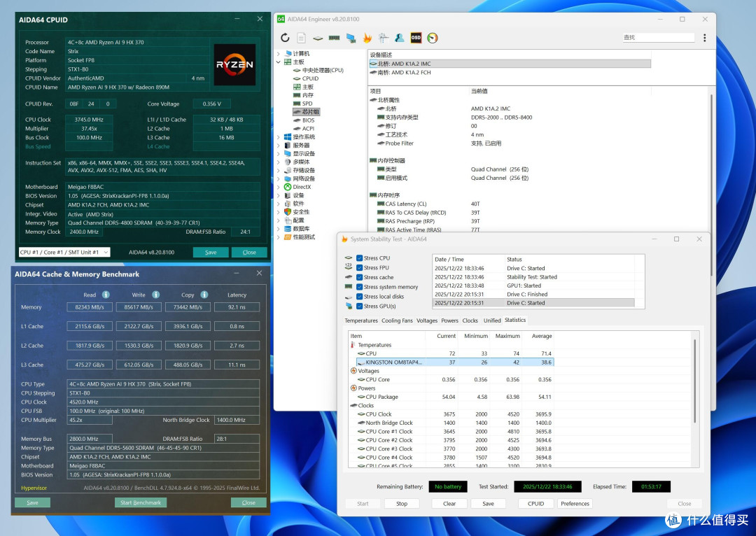Image resolution: width=756 pixels, height=536 pixels.
Task: Select the 数据库 database icon in tree
Action: pos(288,229)
